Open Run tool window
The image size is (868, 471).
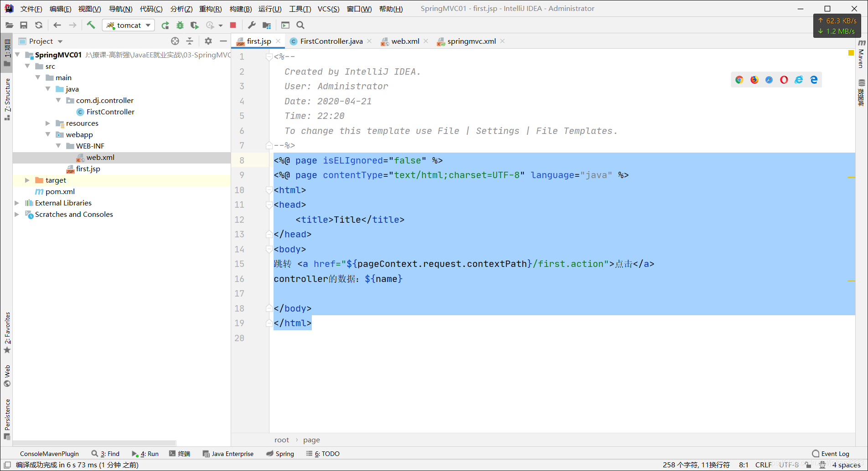(145, 454)
